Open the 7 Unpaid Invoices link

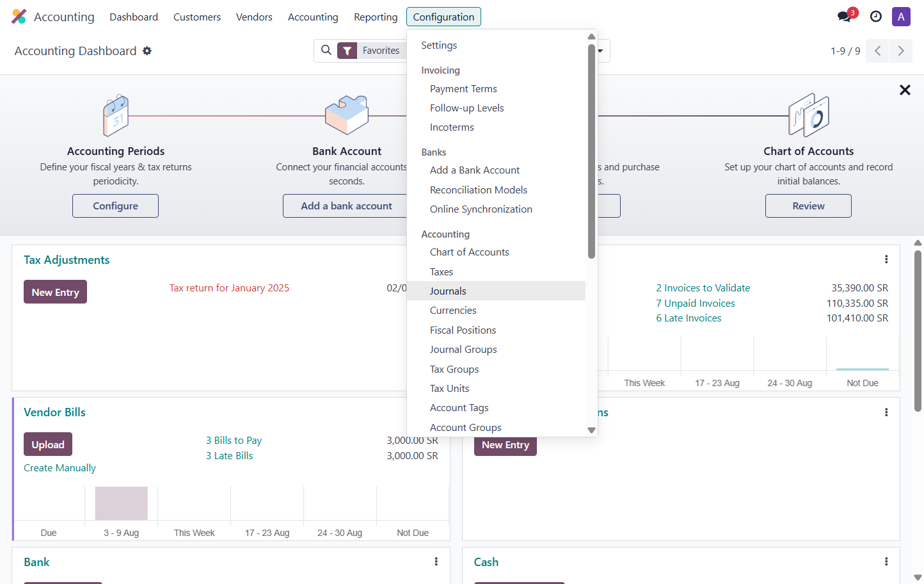pos(696,304)
